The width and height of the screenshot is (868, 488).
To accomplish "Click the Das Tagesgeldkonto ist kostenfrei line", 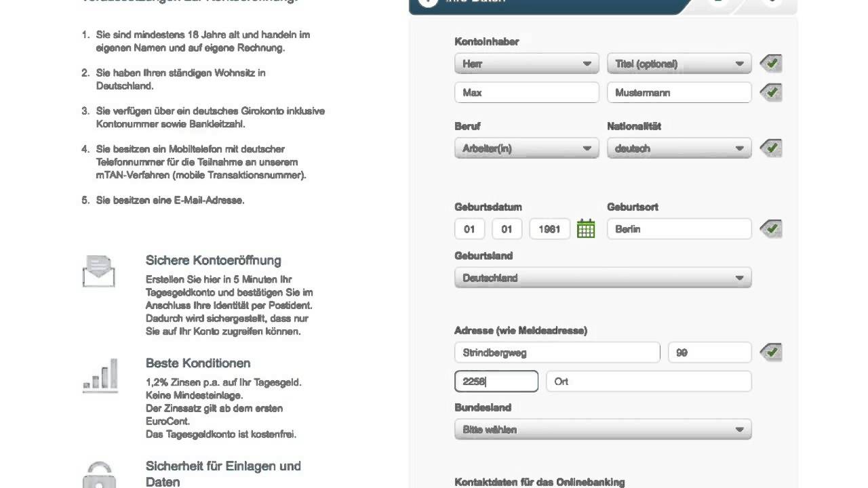I will (x=221, y=434).
